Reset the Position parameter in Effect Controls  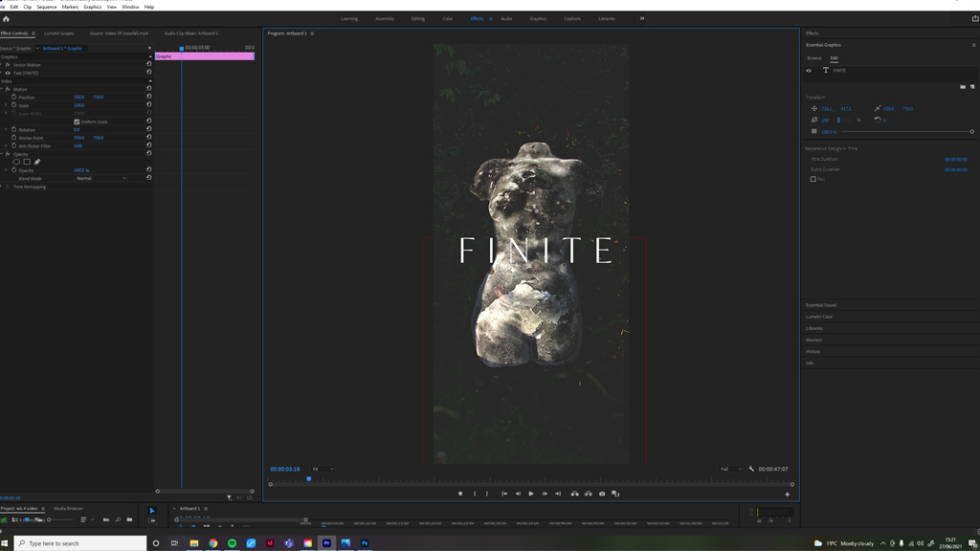(149, 97)
